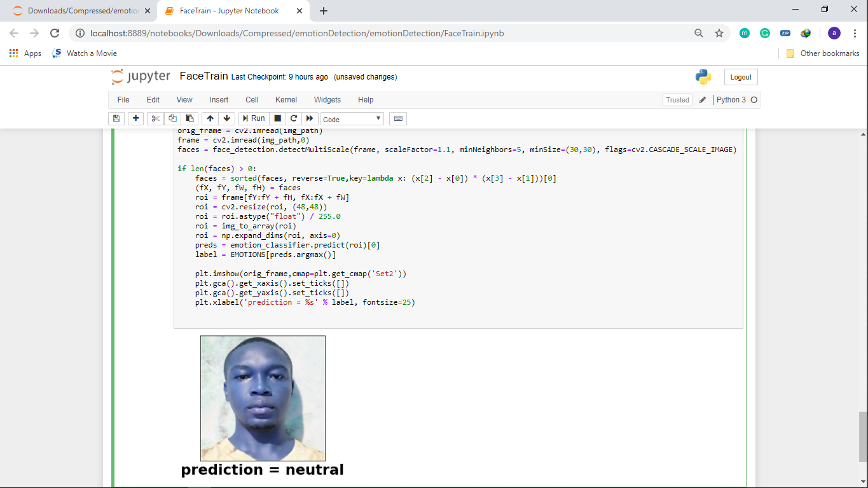Open the Widgets menu
The width and height of the screenshot is (868, 488).
click(327, 100)
